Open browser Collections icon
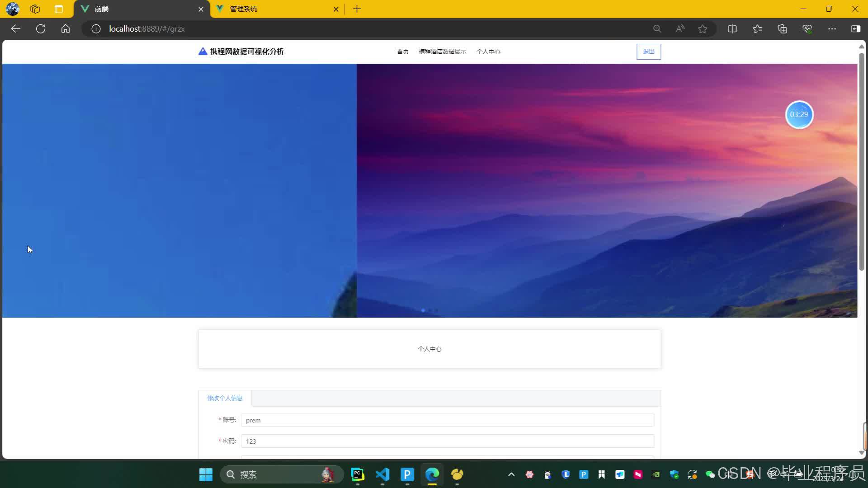Screen dimensions: 868x488 point(782,29)
